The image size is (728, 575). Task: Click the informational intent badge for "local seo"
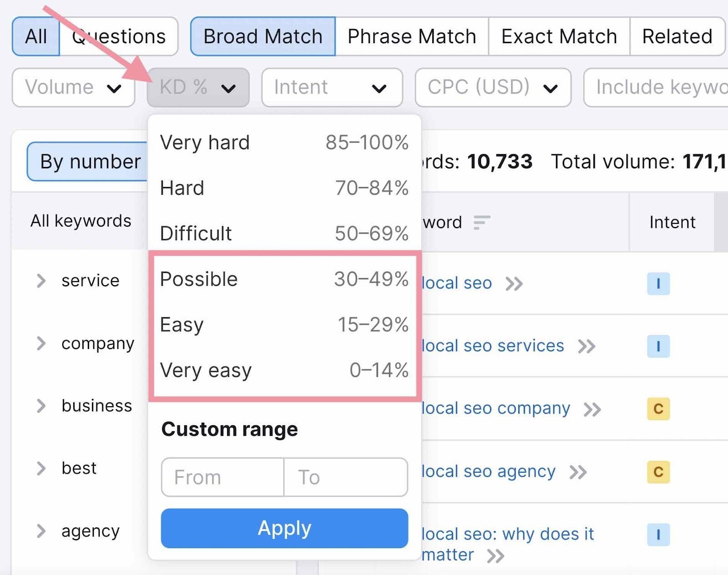[658, 284]
